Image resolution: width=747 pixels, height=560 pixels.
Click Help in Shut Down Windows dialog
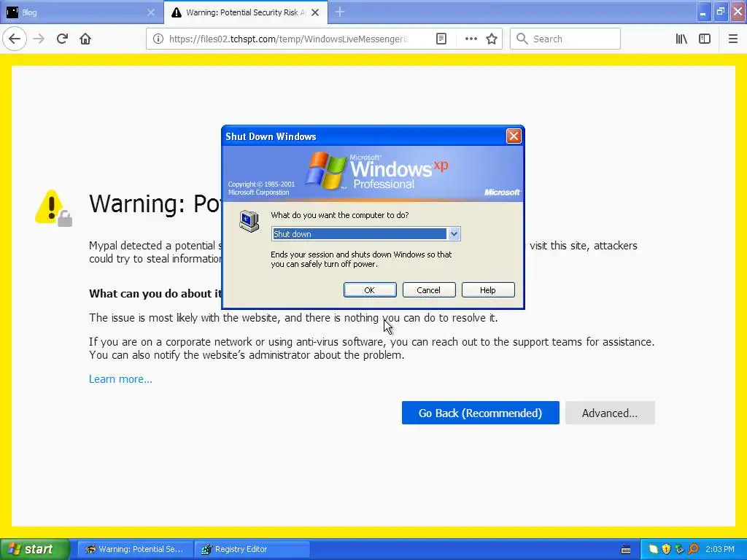[x=488, y=290]
